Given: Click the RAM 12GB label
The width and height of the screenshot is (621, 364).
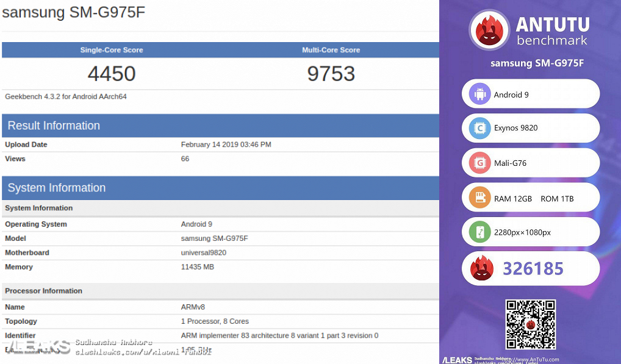Looking at the screenshot, I should [x=513, y=199].
